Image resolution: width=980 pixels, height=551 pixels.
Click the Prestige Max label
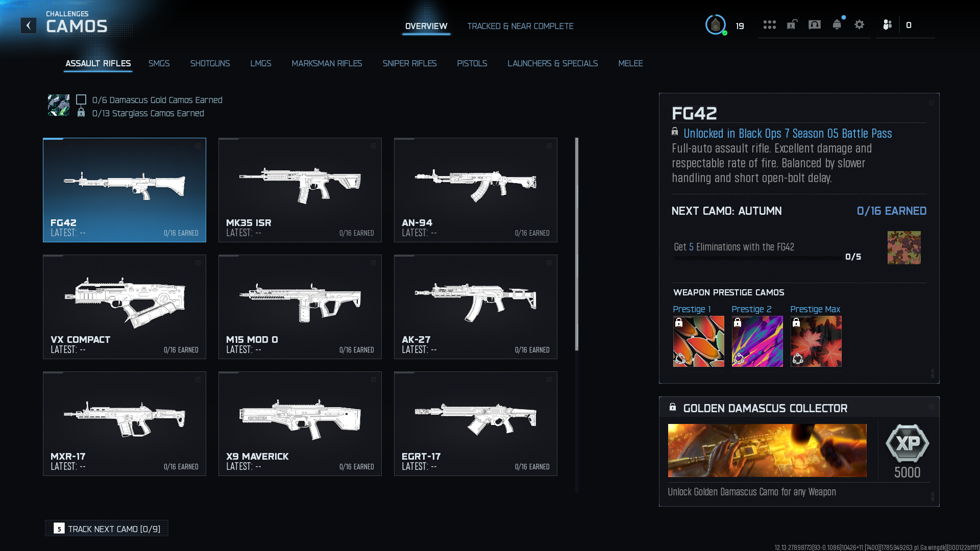815,309
